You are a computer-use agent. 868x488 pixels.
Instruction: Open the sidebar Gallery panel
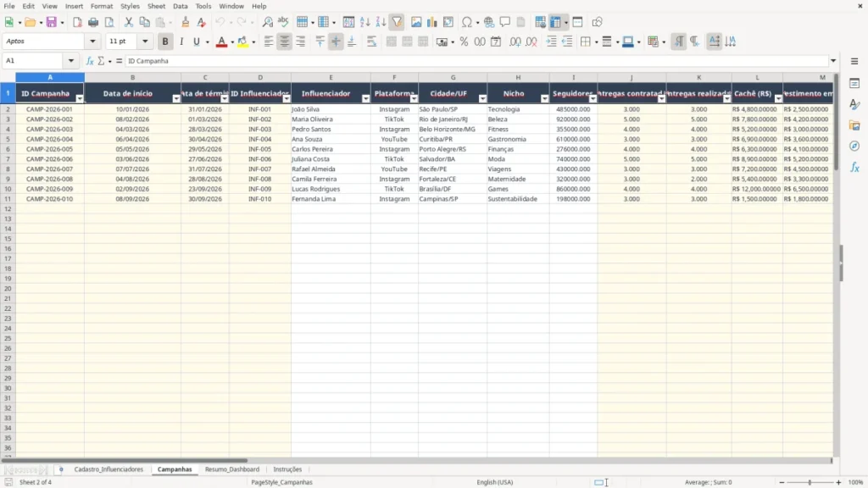coord(854,125)
